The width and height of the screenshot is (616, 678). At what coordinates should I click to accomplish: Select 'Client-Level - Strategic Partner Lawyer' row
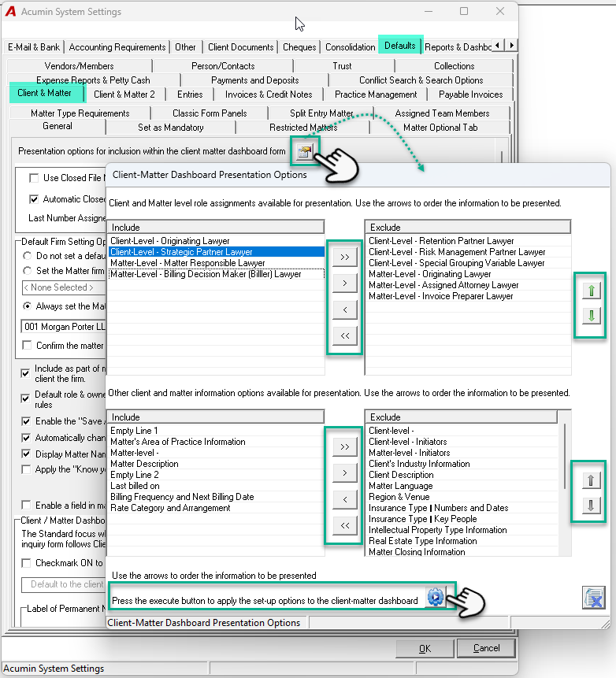(x=216, y=252)
